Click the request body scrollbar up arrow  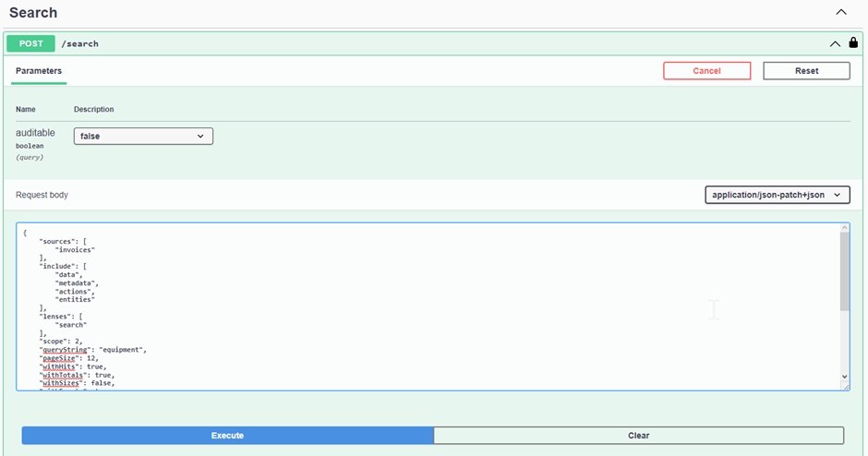[844, 228]
